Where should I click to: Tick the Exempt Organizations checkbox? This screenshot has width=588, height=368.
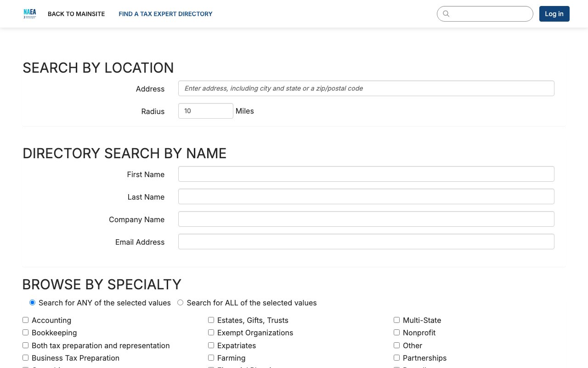tap(211, 332)
